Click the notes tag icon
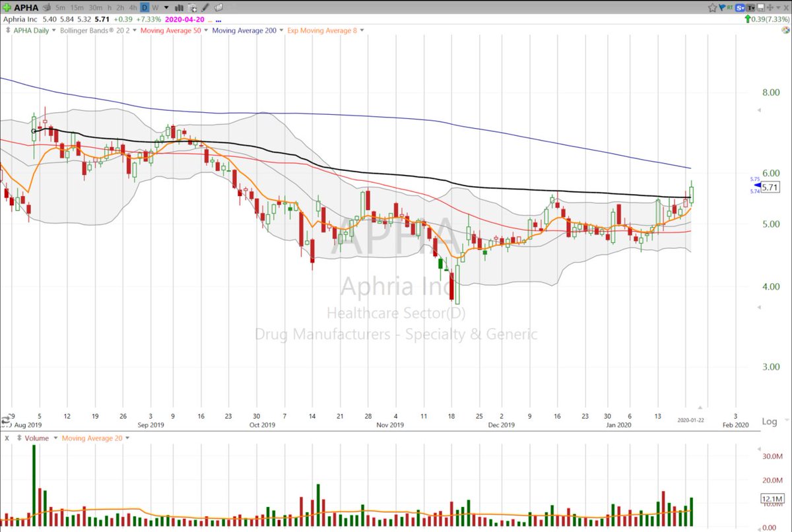792x532 pixels. pos(218,8)
